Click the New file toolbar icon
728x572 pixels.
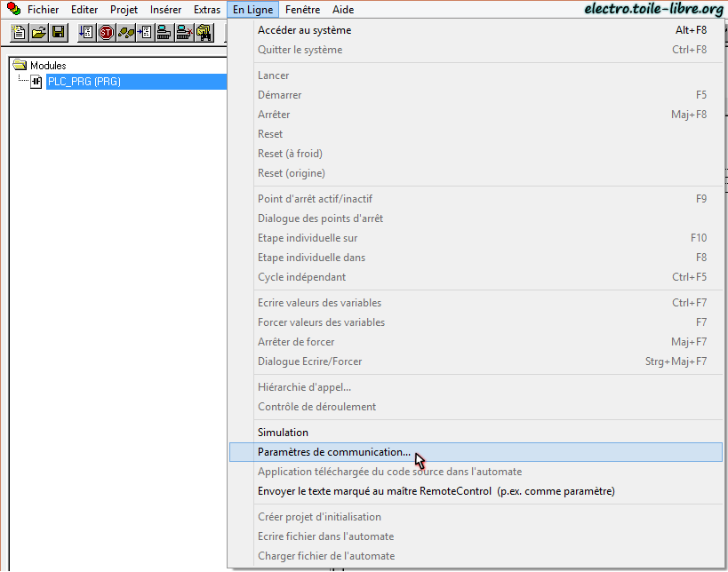[19, 33]
